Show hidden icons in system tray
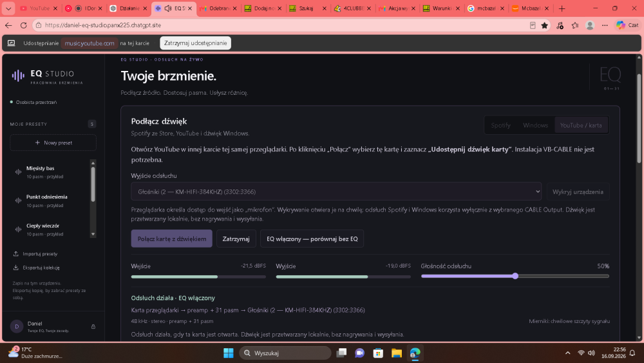The height and width of the screenshot is (363, 644). (567, 353)
